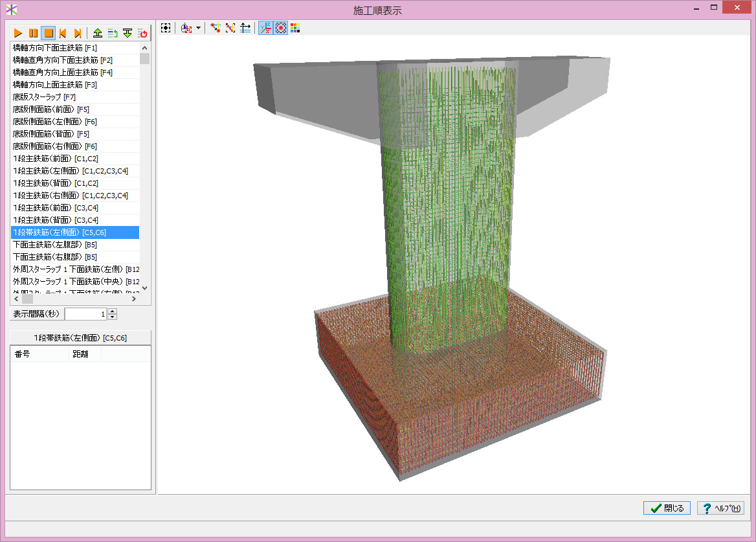The height and width of the screenshot is (542, 756).
Task: Select 底版スターラップ [F7] in the list
Action: coord(45,97)
